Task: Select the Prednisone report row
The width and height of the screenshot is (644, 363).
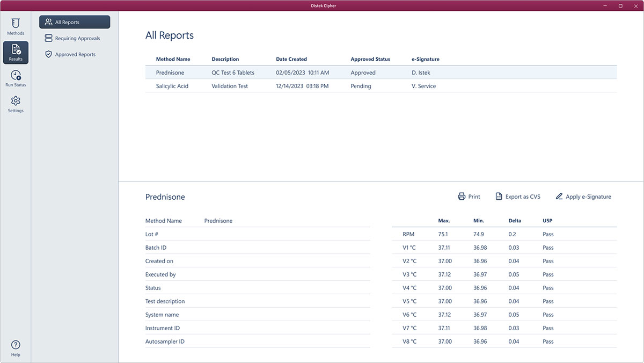Action: click(x=381, y=72)
